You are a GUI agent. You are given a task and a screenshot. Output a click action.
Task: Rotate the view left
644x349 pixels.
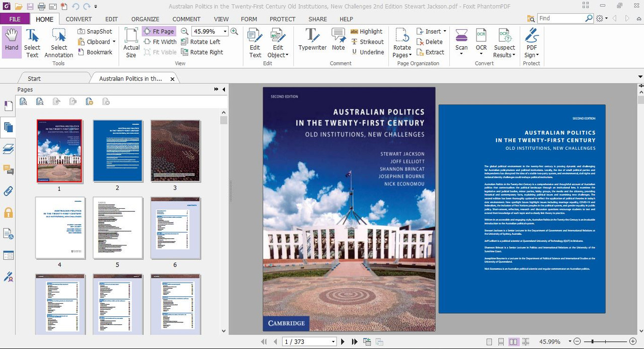pyautogui.click(x=200, y=42)
